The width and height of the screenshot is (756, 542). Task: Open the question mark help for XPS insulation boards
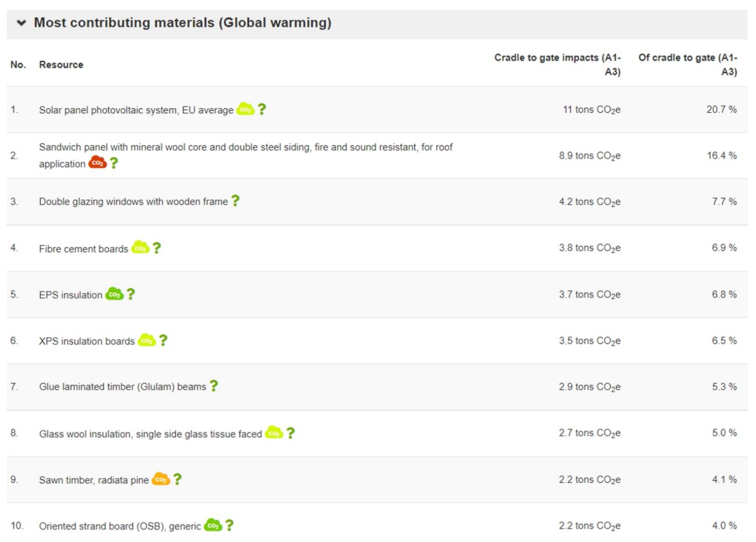[x=163, y=340]
